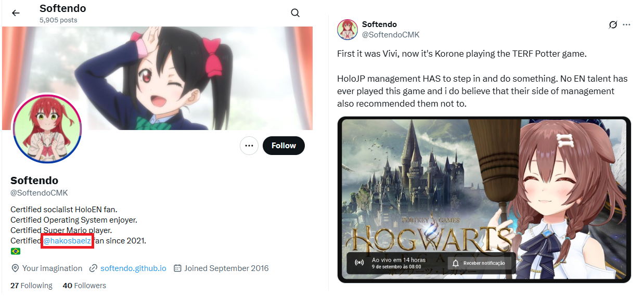Click the Grok circle icon on the post

click(613, 24)
